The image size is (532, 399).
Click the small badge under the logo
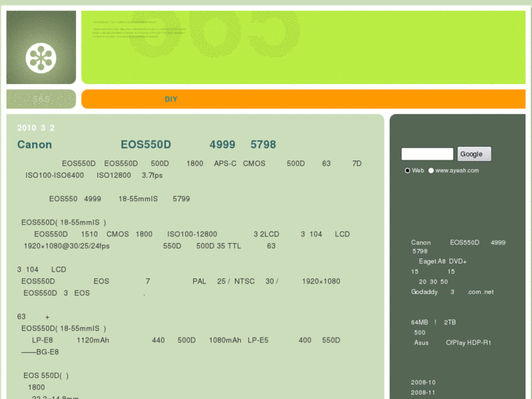click(41, 99)
